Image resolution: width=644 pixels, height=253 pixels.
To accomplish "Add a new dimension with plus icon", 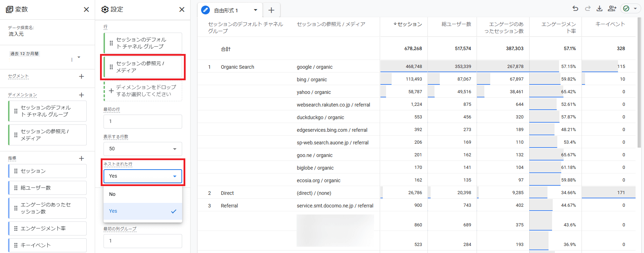I will pyautogui.click(x=81, y=95).
